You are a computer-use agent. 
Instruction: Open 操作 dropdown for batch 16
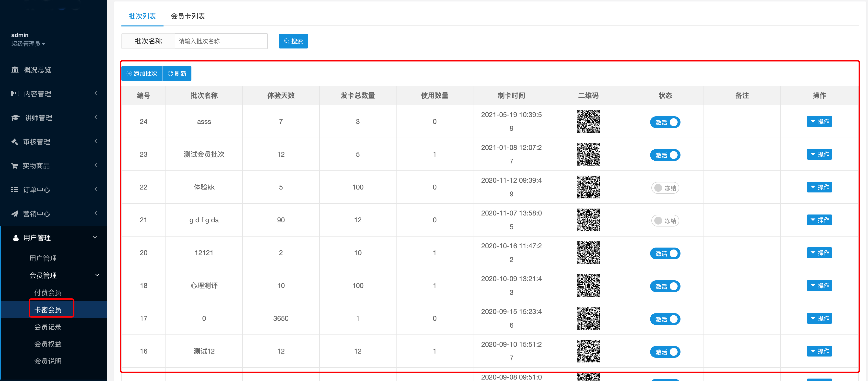click(819, 351)
